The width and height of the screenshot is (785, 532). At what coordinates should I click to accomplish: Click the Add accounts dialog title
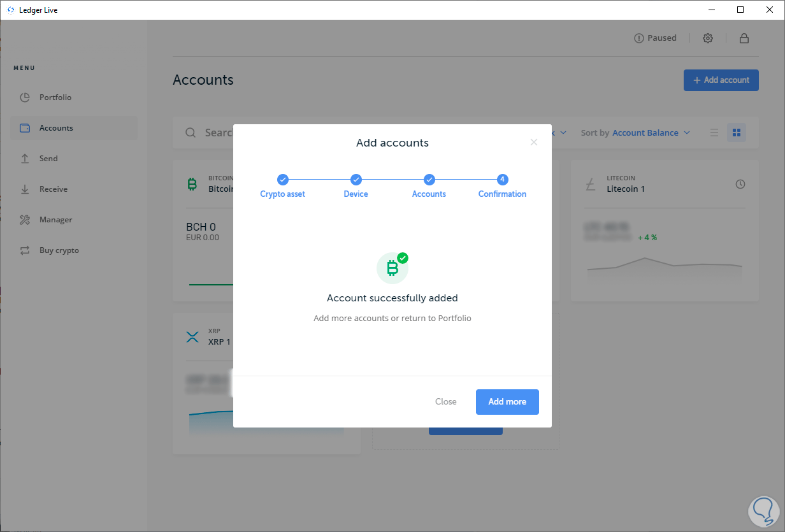[x=392, y=143]
